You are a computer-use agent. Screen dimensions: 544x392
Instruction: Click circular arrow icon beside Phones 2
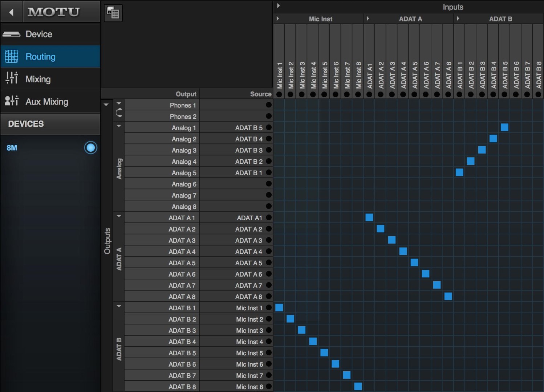point(119,113)
